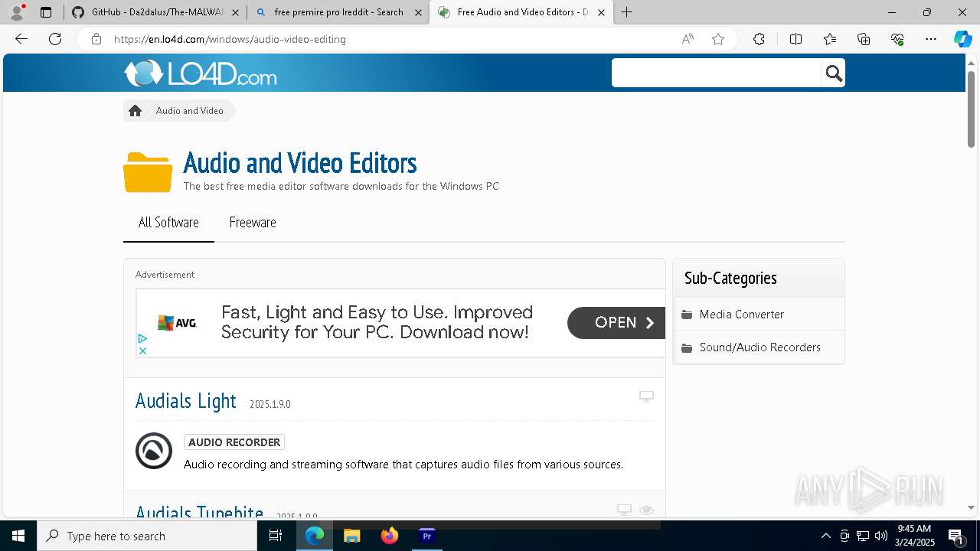980x551 pixels.
Task: Close the AVG advertisement X
Action: pos(142,350)
